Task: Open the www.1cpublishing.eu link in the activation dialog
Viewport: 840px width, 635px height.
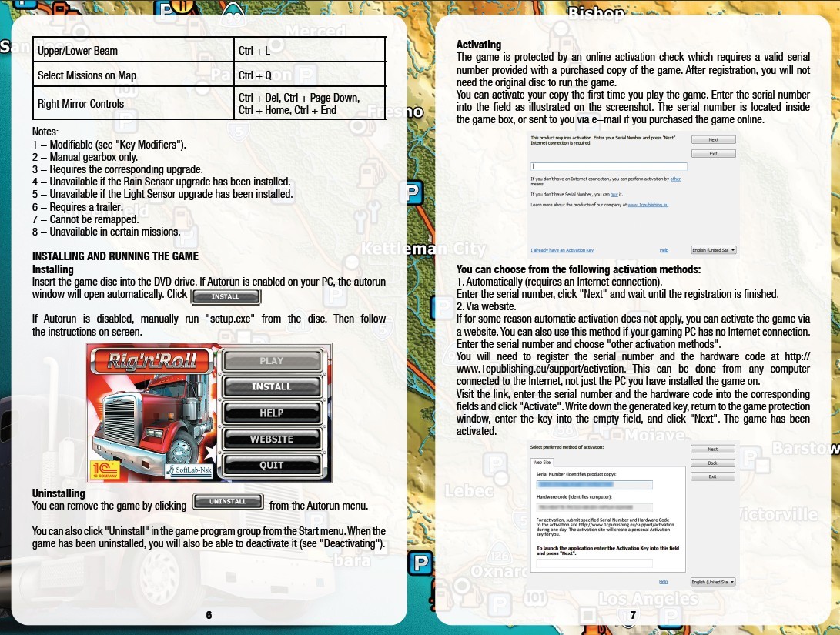Action: 648,205
